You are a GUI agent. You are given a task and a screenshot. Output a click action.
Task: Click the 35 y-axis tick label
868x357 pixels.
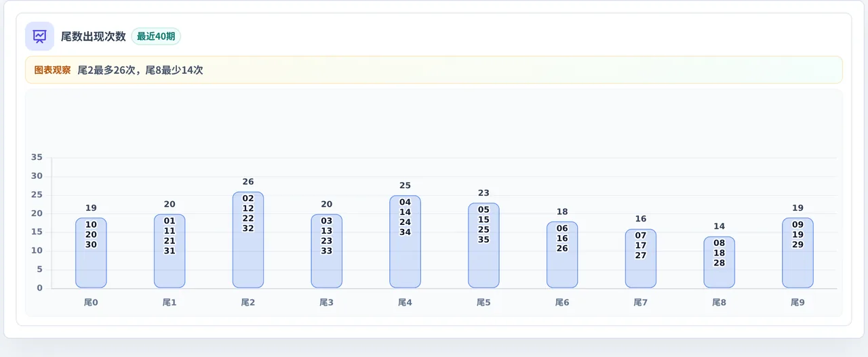(x=37, y=157)
